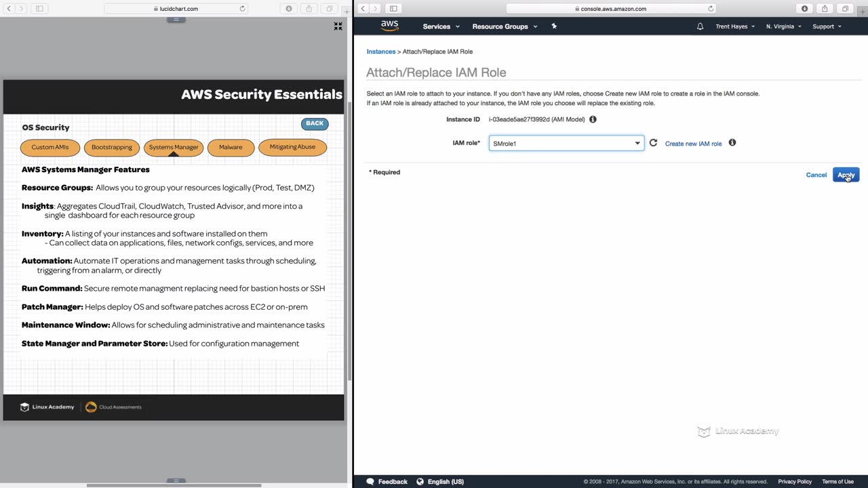Screen dimensions: 868x488
Task: Click the instance ID i-03eade5ae27f3992d text
Action: pos(536,119)
